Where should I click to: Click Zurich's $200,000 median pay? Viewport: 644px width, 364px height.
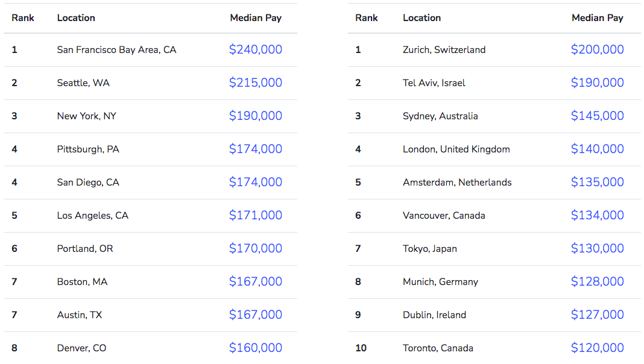597,50
